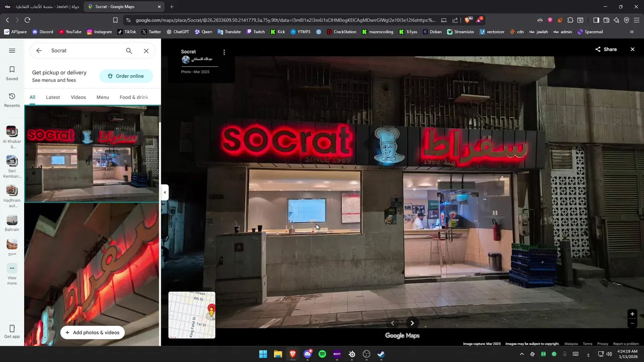
Task: Zoom out with the minus button
Action: pos(632,322)
